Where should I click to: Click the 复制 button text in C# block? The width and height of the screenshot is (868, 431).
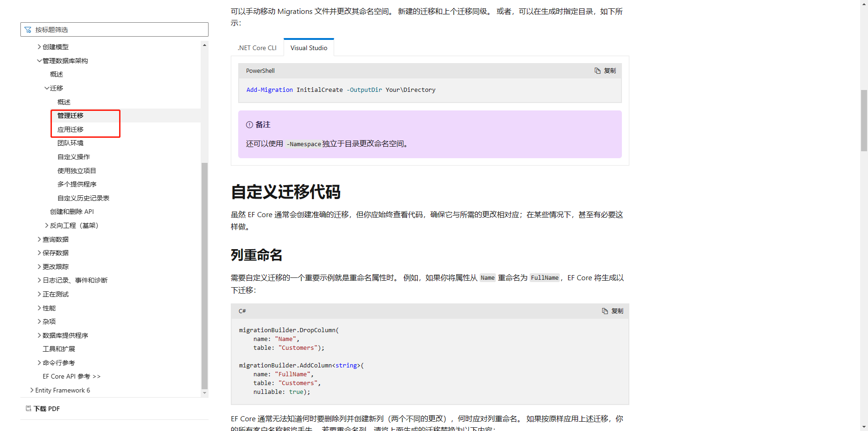pyautogui.click(x=617, y=311)
